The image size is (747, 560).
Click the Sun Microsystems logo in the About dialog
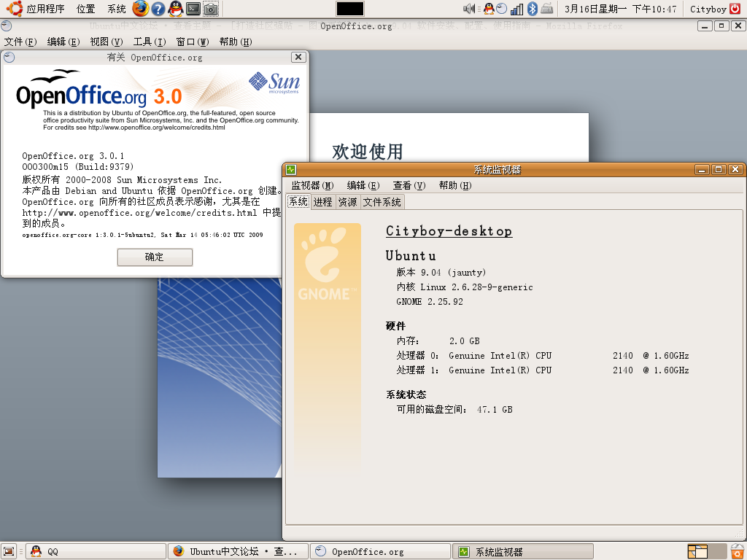coord(274,82)
